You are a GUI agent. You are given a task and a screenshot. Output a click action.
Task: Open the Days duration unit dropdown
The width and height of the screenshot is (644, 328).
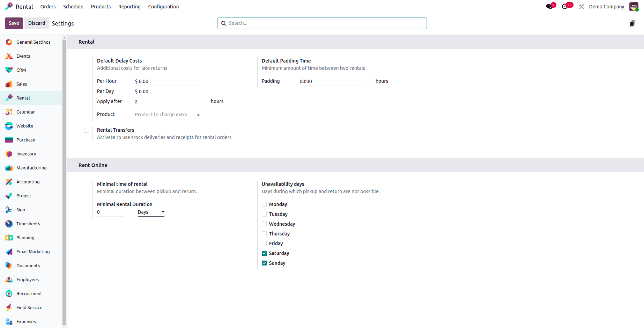[151, 212]
